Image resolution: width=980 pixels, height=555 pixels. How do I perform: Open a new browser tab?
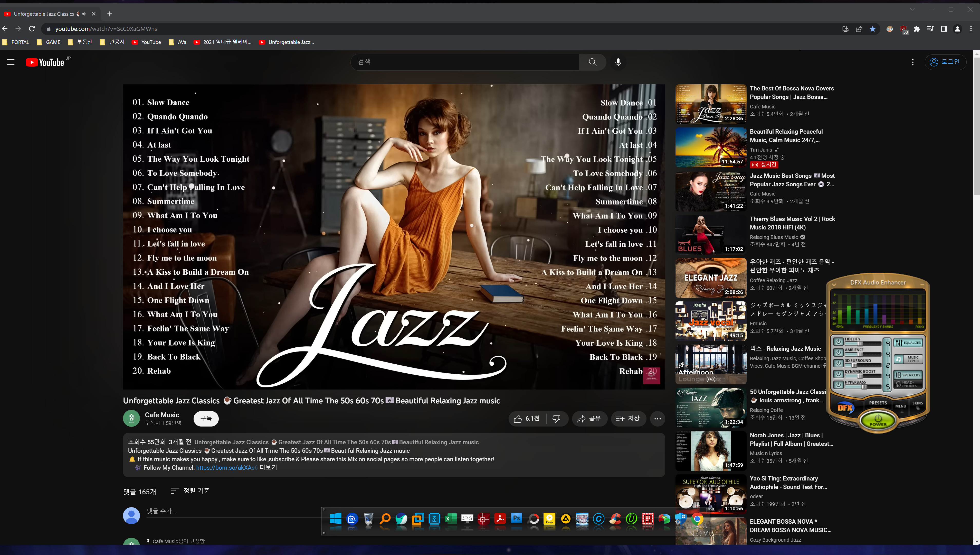tap(110, 14)
